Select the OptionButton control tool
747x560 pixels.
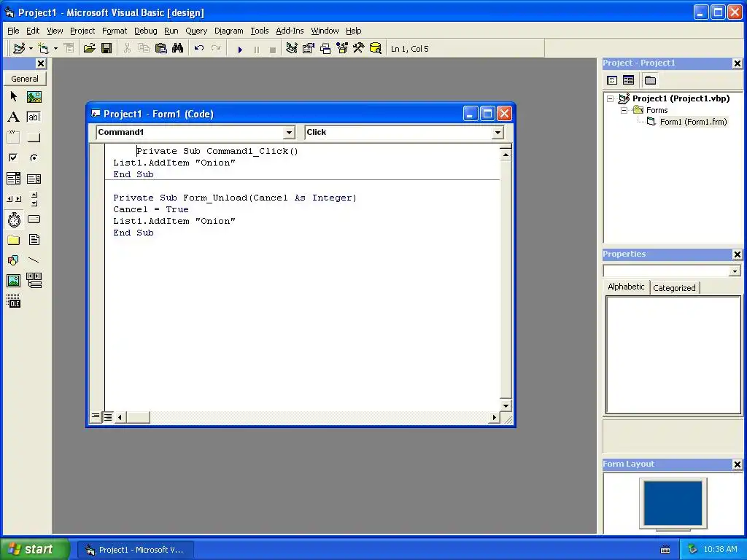click(34, 157)
